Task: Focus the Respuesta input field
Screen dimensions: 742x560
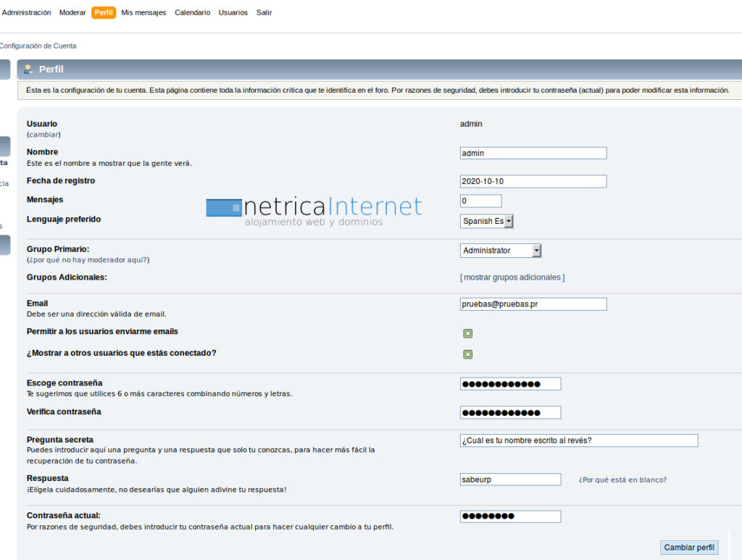Action: tap(511, 479)
